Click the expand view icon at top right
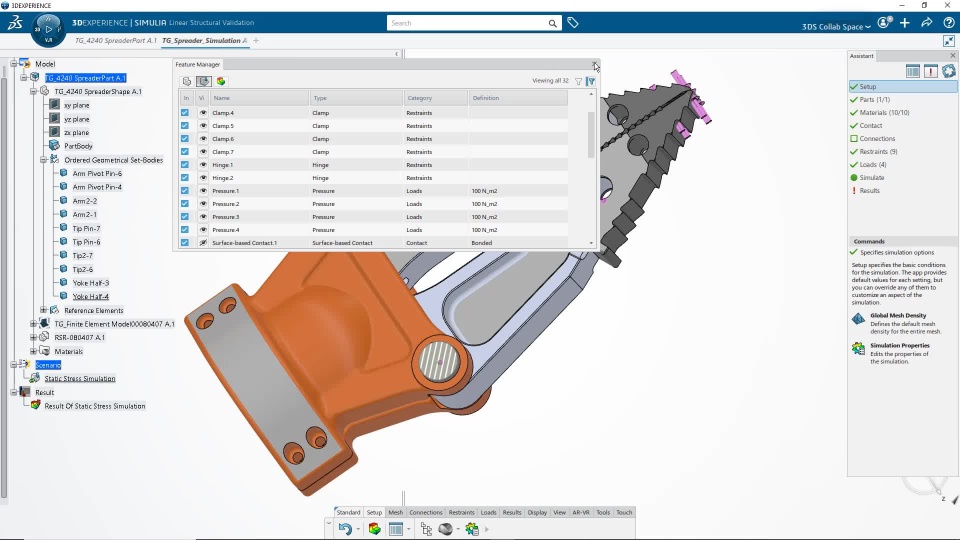This screenshot has width=960, height=540. tap(948, 41)
